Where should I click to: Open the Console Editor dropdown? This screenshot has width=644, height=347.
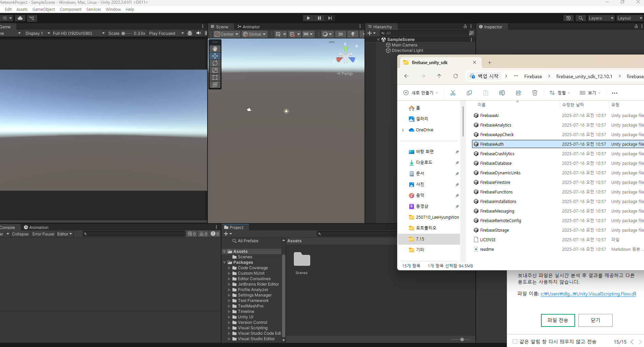coord(65,234)
